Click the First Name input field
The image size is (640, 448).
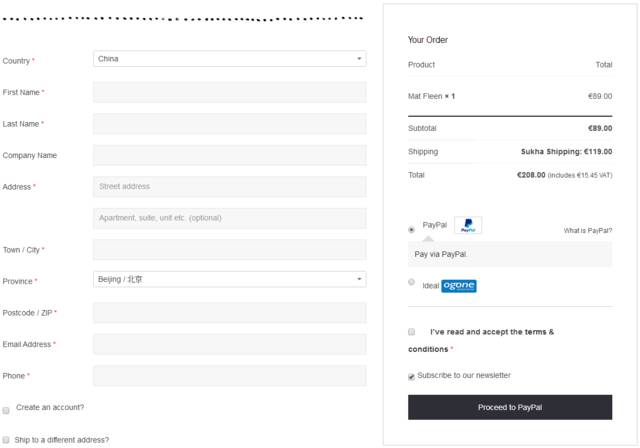(x=229, y=92)
